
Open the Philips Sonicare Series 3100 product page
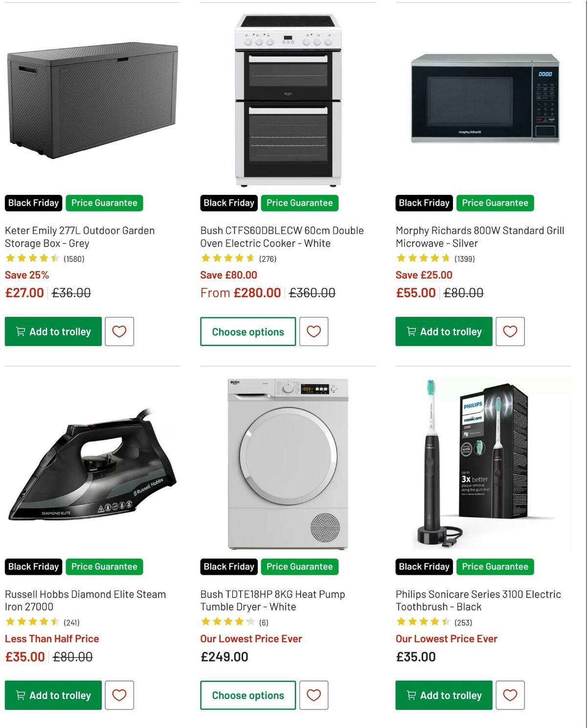coord(478,600)
